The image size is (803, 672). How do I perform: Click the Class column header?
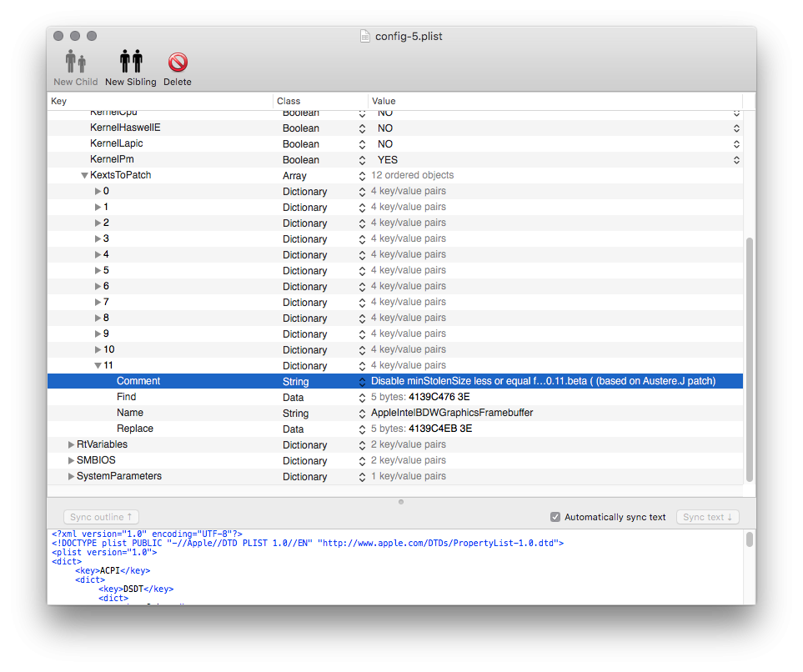[320, 101]
